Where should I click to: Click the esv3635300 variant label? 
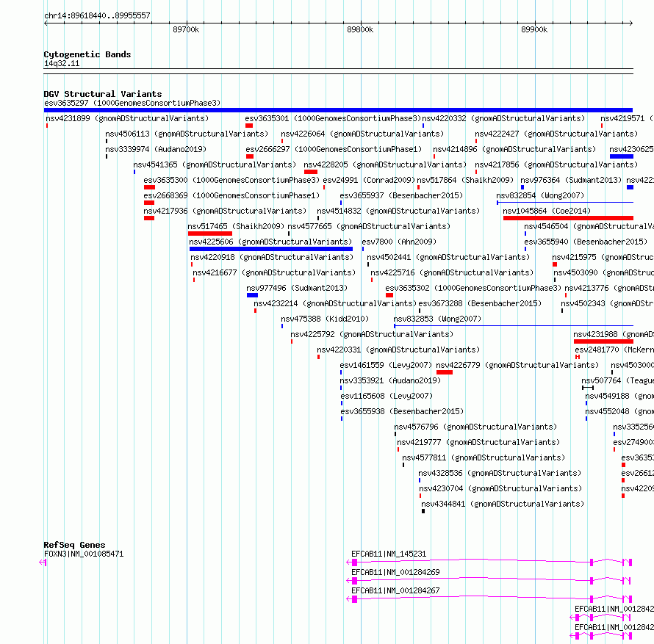pyautogui.click(x=231, y=180)
